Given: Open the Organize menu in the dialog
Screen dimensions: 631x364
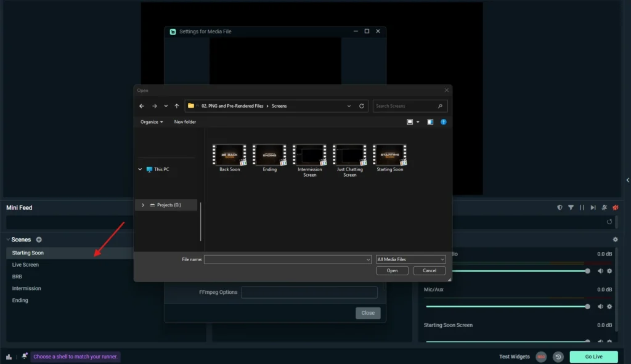Looking at the screenshot, I should click(151, 121).
